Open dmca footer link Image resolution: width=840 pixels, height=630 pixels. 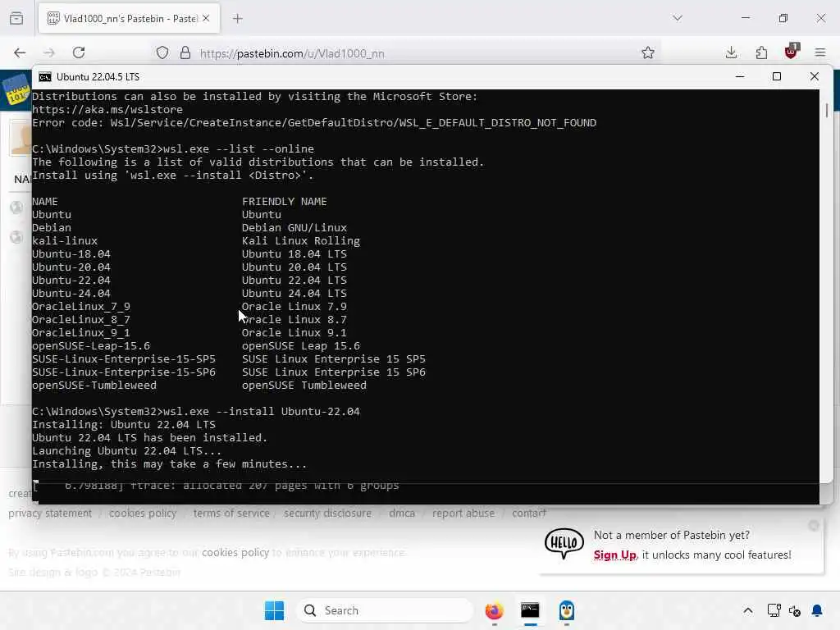(402, 514)
